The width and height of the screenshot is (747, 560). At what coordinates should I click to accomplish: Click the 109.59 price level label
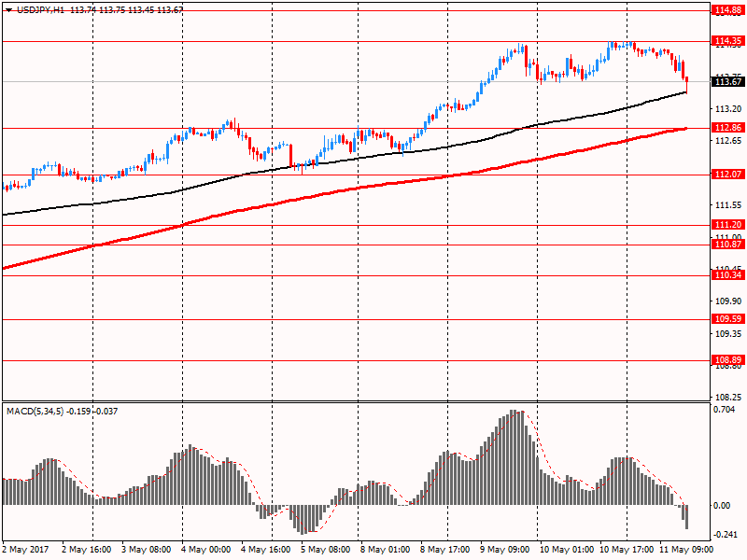pos(727,318)
